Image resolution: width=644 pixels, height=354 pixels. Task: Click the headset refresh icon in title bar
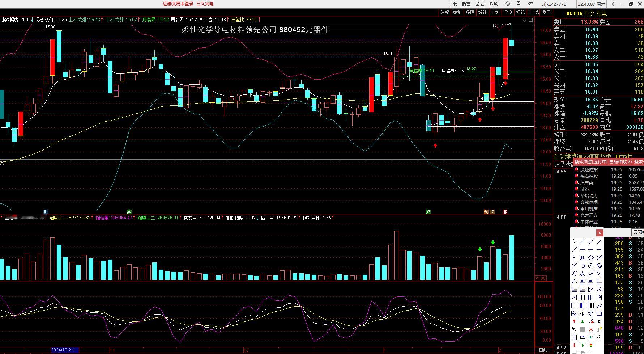[x=508, y=4]
